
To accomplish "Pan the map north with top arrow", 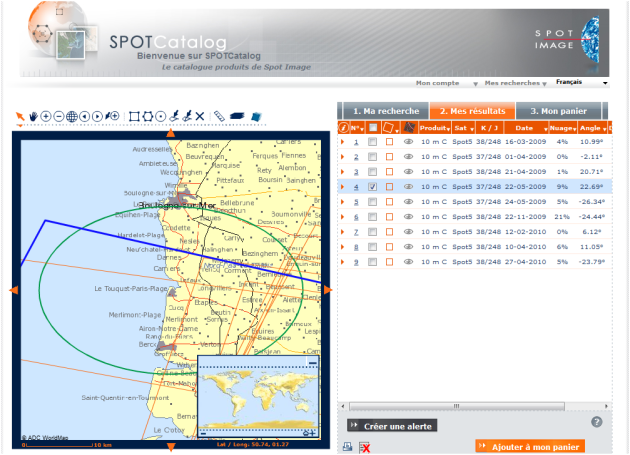I will 171,133.
